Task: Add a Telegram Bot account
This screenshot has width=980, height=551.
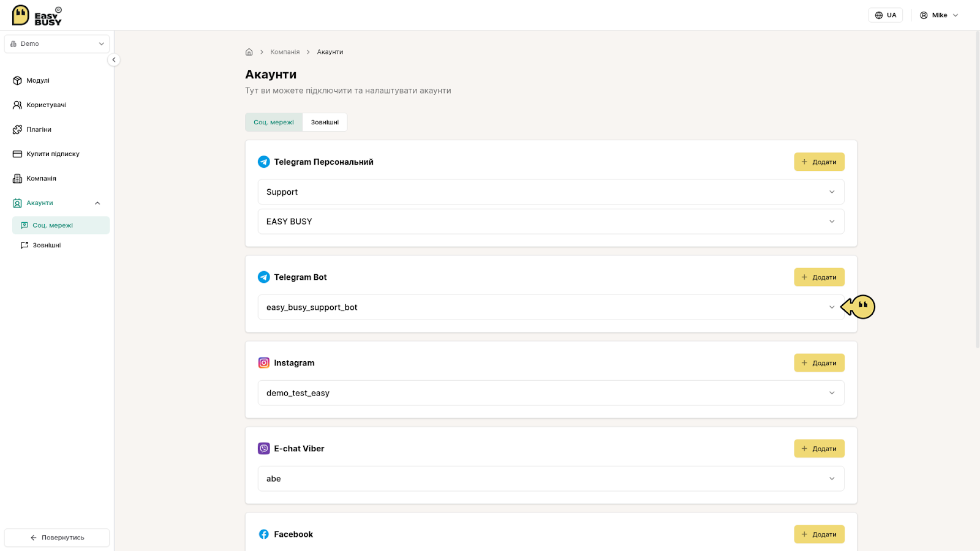Action: [820, 277]
